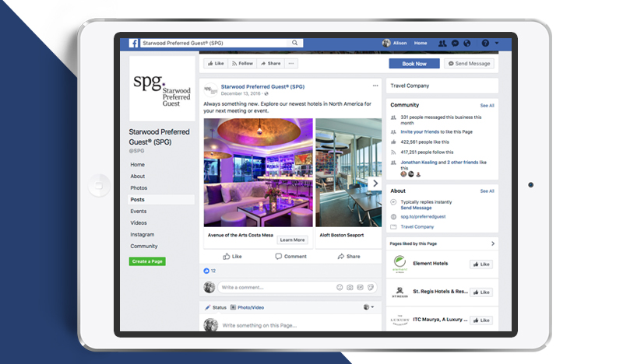
Task: Click the Facebook logo icon
Action: pyautogui.click(x=133, y=43)
